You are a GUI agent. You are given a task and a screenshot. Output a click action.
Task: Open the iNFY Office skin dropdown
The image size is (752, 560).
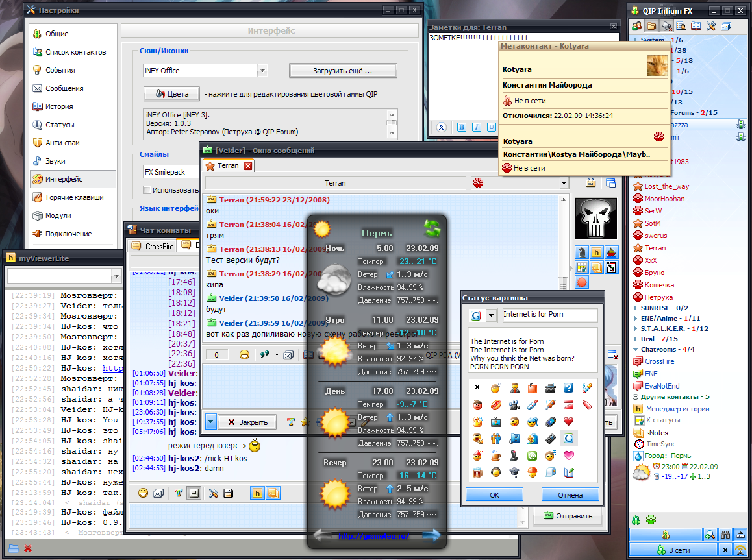(262, 71)
